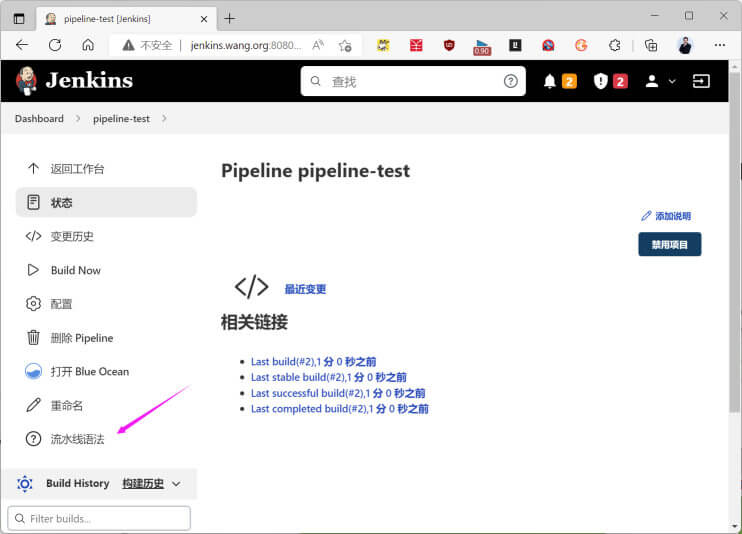Open a new browser tab
Screen dimensions: 742x534
coord(230,19)
